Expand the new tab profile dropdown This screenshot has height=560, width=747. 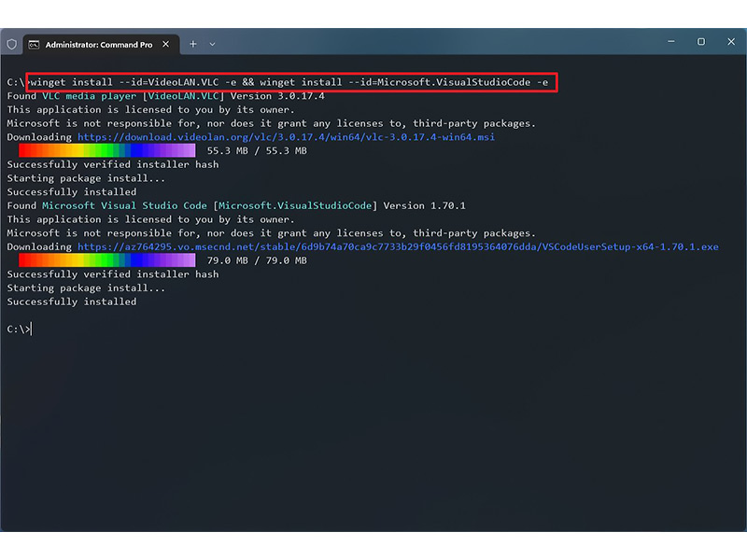[213, 44]
